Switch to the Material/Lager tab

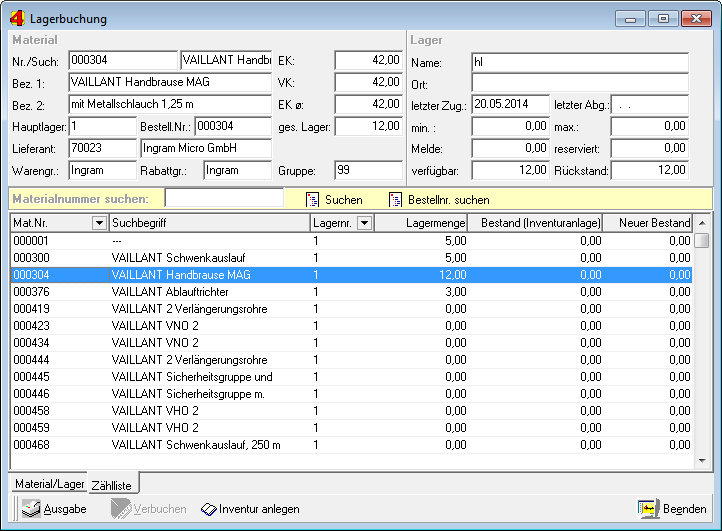point(48,484)
